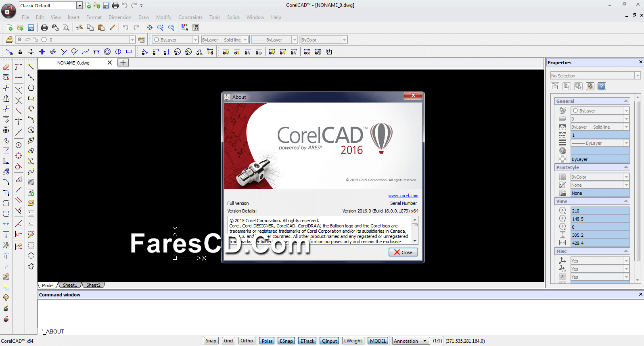644x346 pixels.
Task: Click the Quick Select icon in Properties
Action: [x=590, y=86]
